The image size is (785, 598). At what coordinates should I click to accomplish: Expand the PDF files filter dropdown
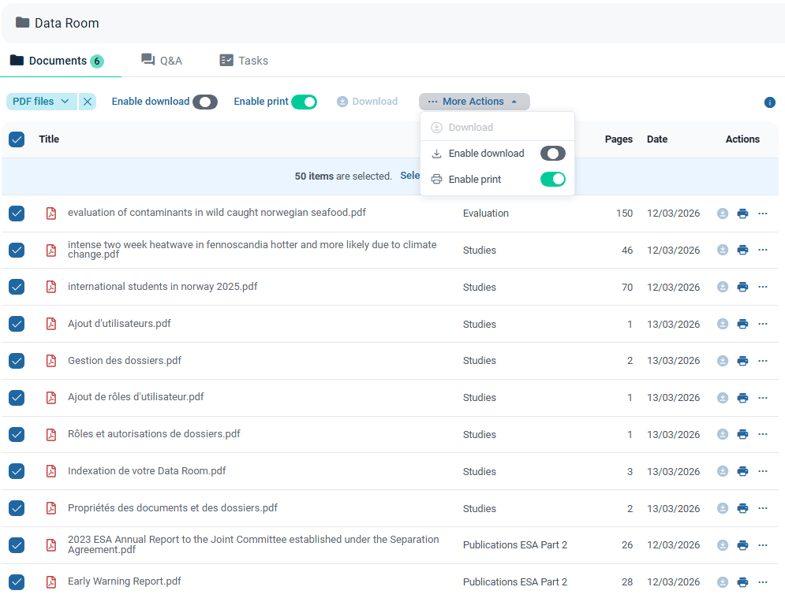41,101
